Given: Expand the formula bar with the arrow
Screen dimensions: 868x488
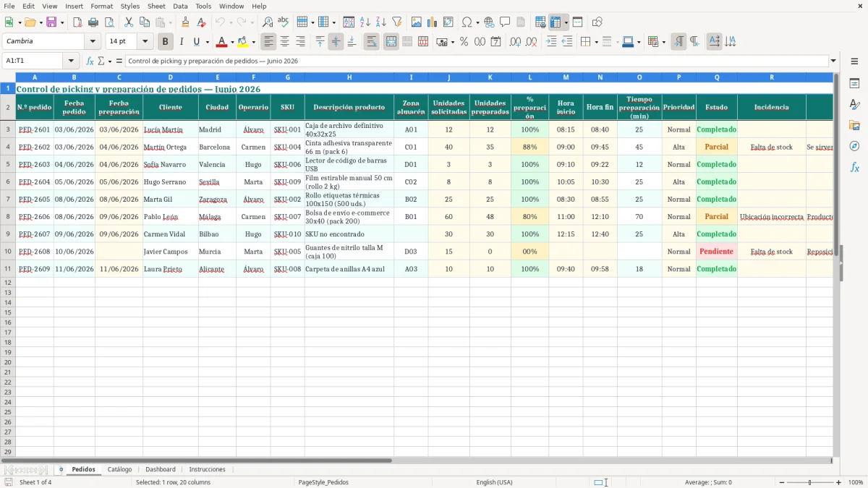Looking at the screenshot, I should pyautogui.click(x=833, y=61).
